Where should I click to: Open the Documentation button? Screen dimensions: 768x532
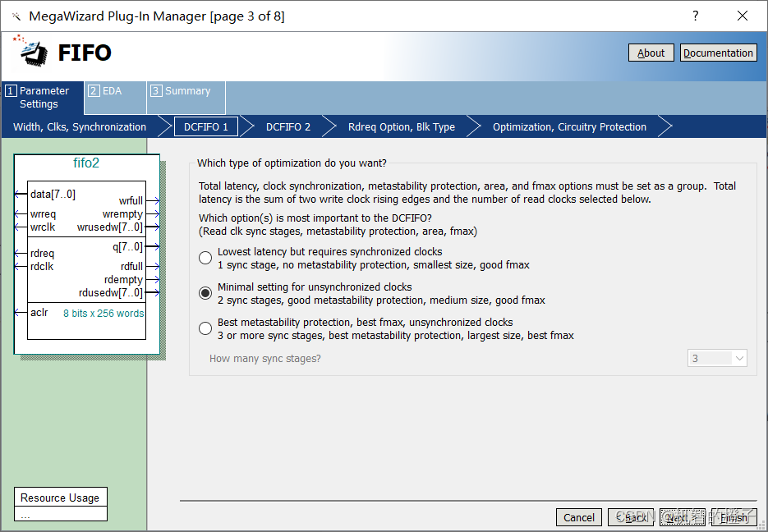pos(718,53)
